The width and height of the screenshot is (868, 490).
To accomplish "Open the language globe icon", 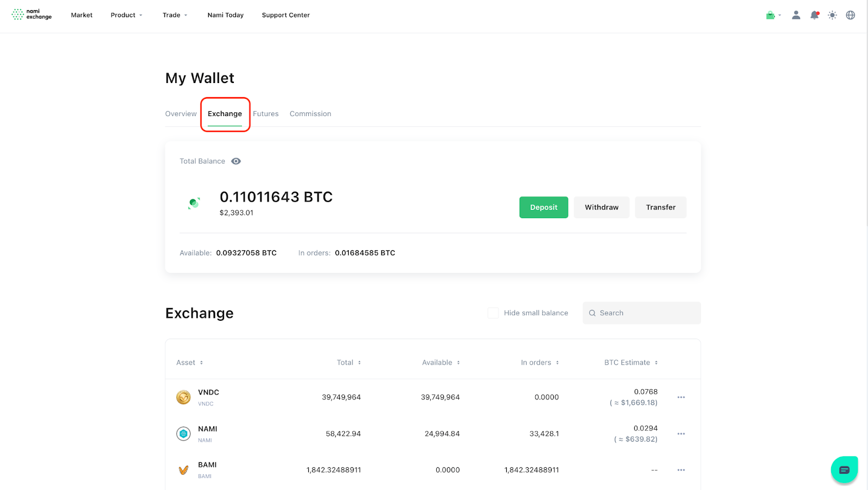I will click(x=850, y=15).
